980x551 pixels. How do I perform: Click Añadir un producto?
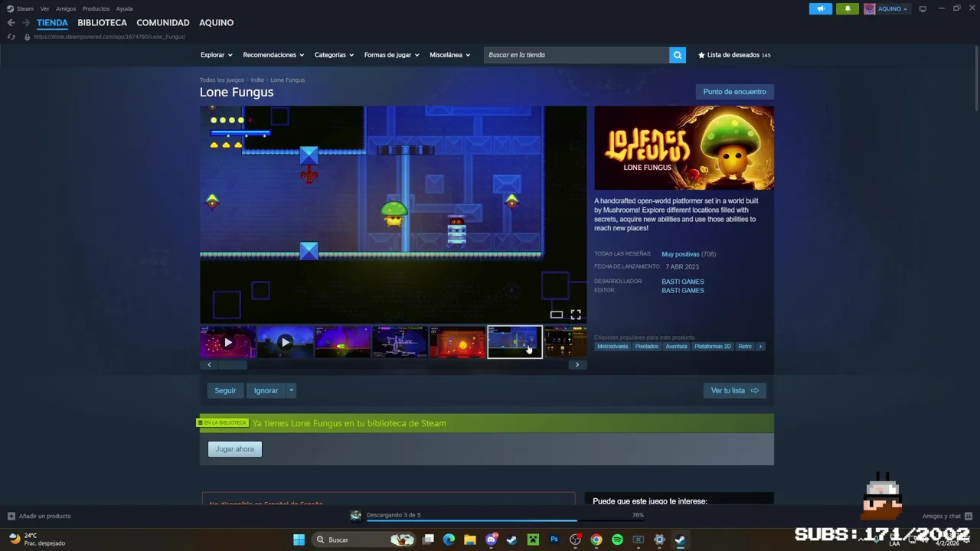tap(39, 516)
